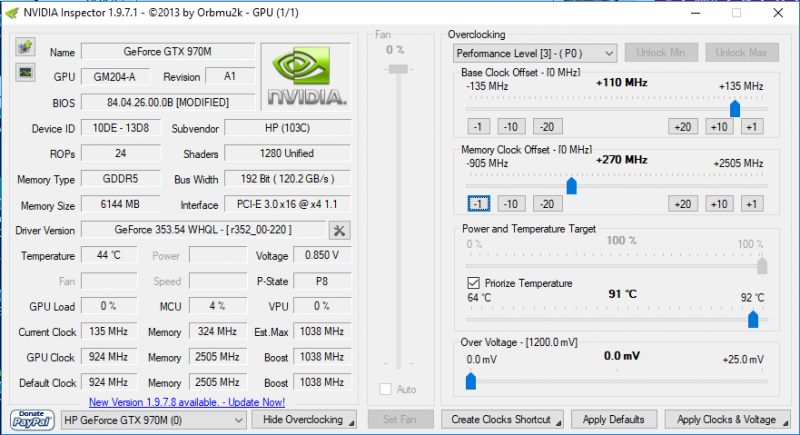
Task: Click Memory Clock Offset -1 button
Action: click(479, 204)
